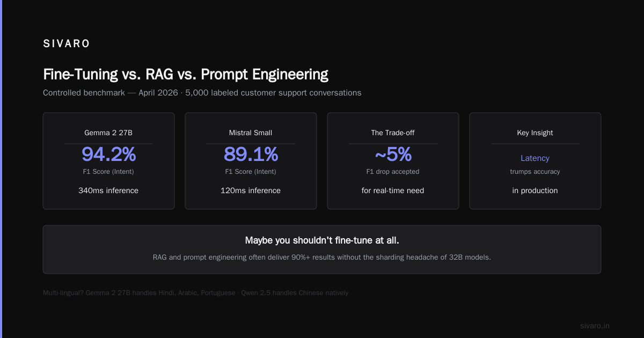Image resolution: width=644 pixels, height=338 pixels.
Task: Select the Key Insight card title
Action: coord(535,133)
